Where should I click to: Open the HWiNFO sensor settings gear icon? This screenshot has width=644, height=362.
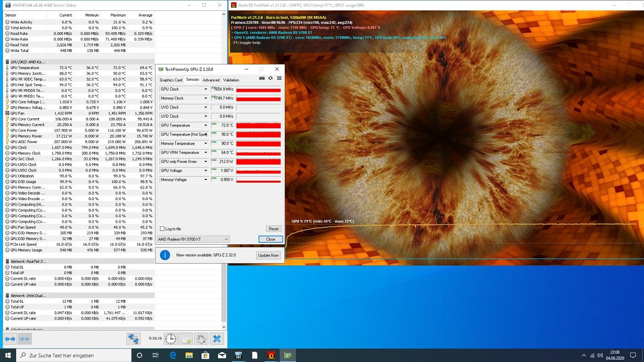(x=201, y=339)
